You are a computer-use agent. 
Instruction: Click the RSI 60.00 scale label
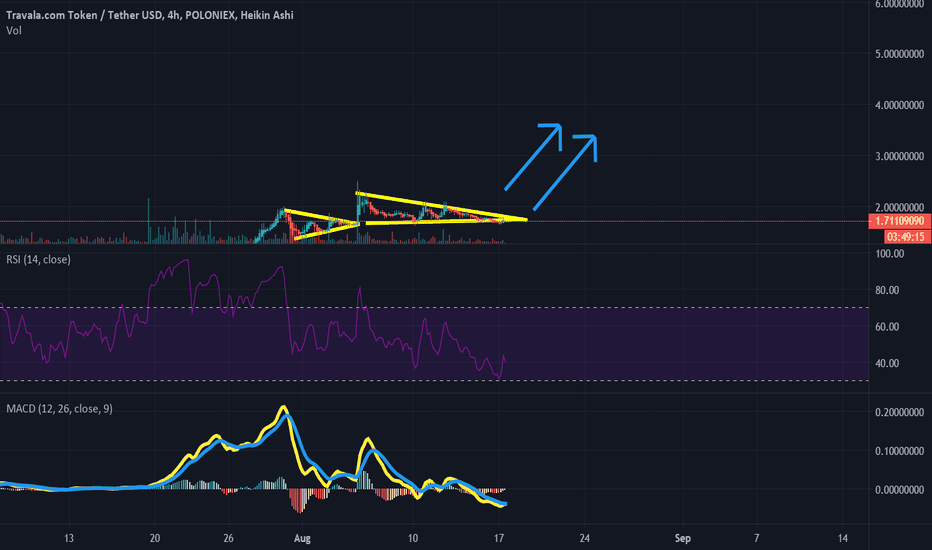(x=887, y=326)
